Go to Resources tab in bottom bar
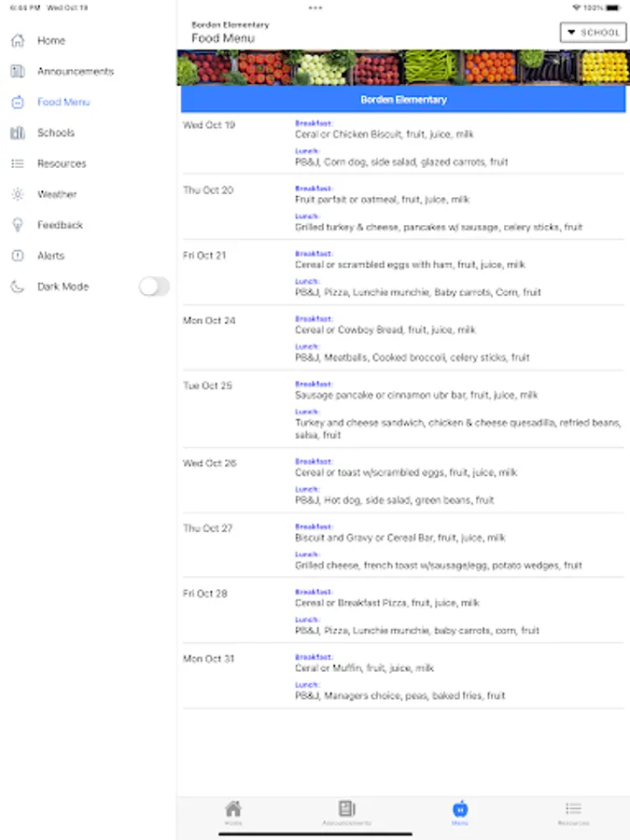 573,812
